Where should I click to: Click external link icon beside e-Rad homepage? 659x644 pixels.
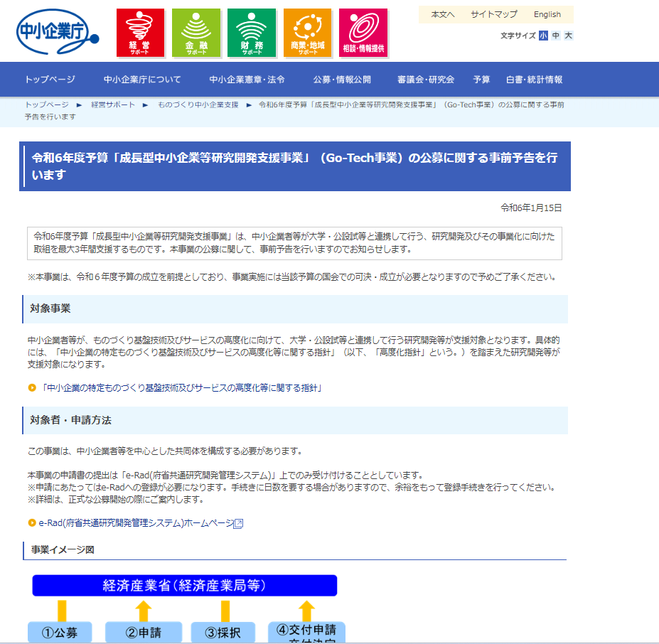tap(239, 523)
